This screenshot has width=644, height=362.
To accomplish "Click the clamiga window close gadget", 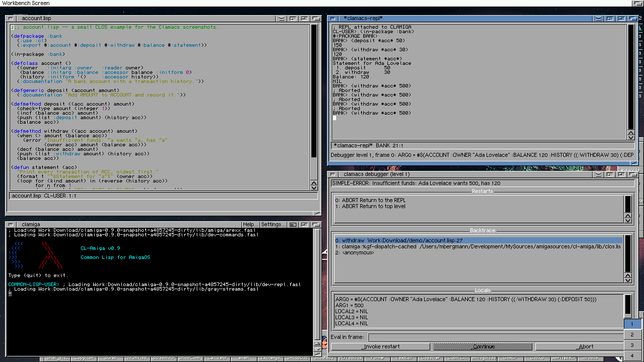I will tap(11, 224).
